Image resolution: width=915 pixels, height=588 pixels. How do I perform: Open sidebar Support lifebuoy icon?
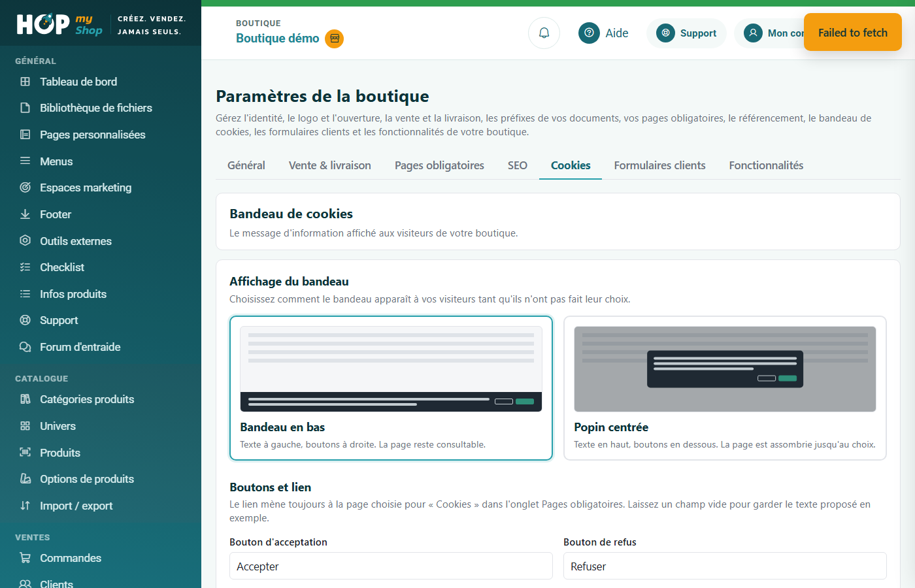[x=25, y=320]
